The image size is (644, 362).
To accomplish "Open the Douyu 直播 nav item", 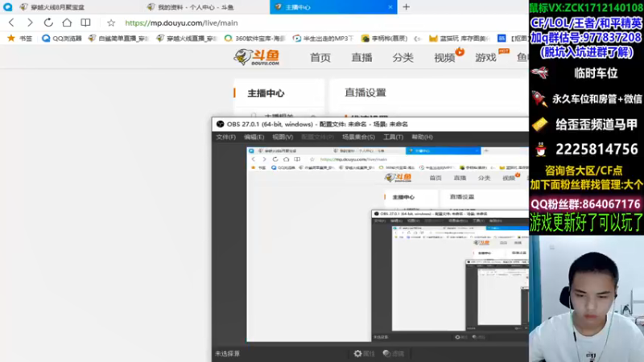I will click(x=361, y=57).
